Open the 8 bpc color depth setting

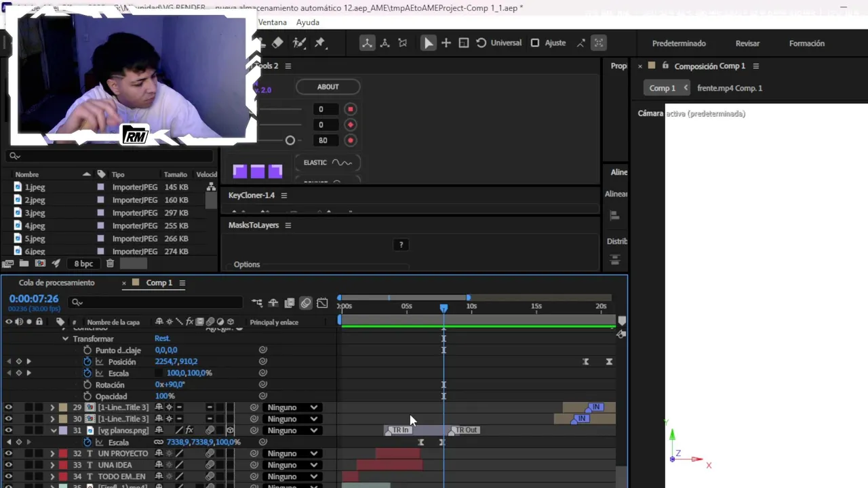[83, 264]
